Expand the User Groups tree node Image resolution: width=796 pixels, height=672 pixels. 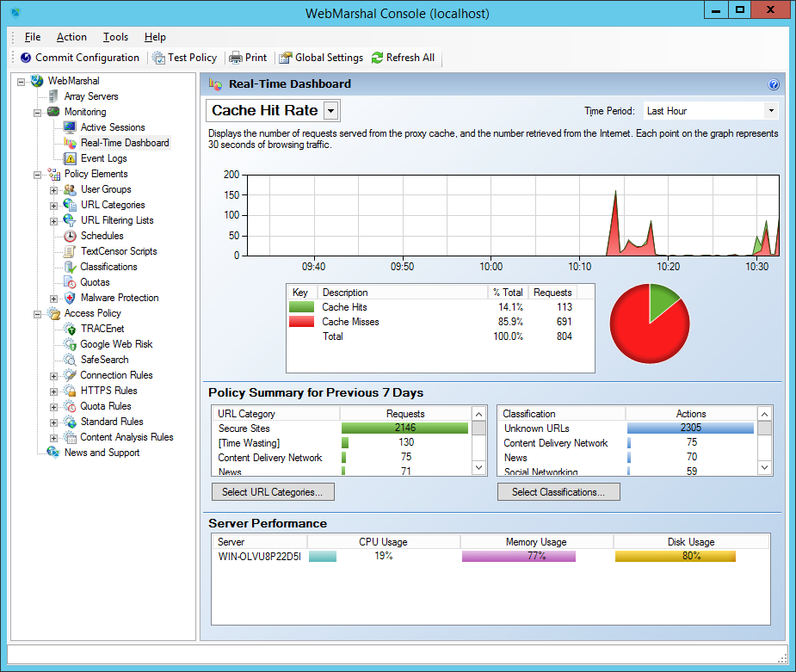coord(52,188)
